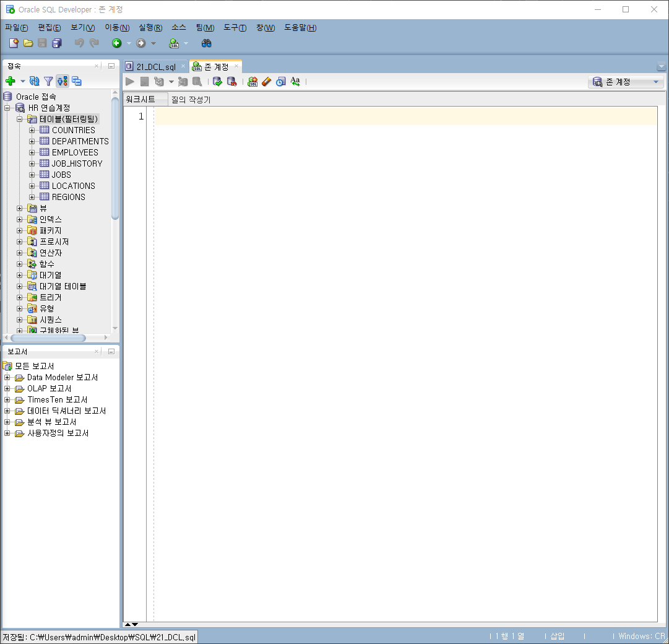Open SQL History clock icon
This screenshot has height=644, width=669.
281,82
